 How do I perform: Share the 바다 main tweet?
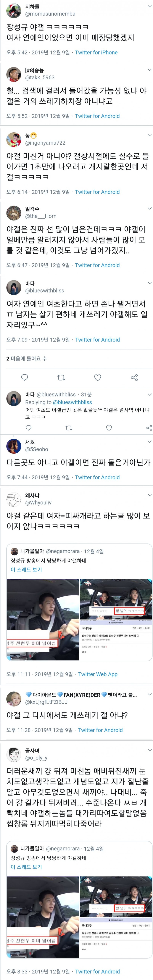click(x=134, y=377)
